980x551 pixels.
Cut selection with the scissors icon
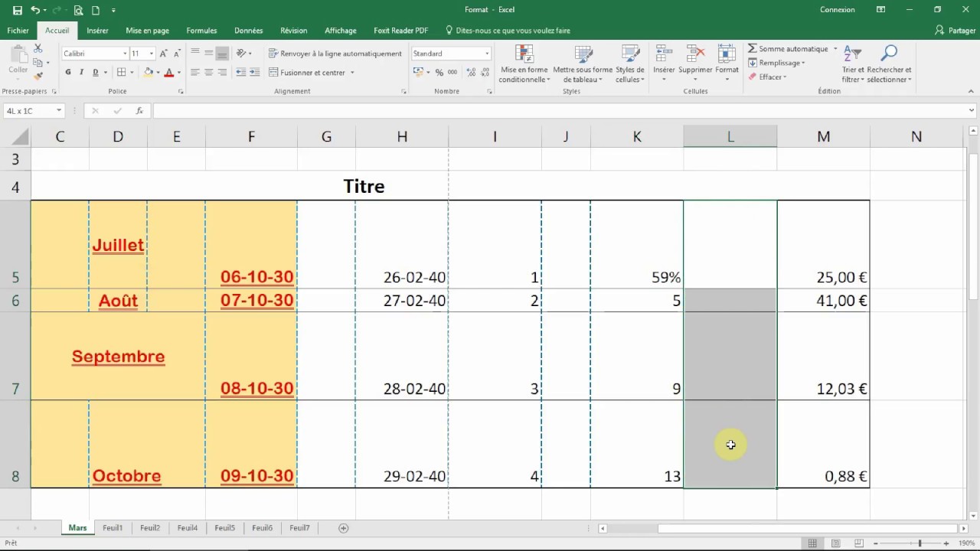(x=38, y=49)
